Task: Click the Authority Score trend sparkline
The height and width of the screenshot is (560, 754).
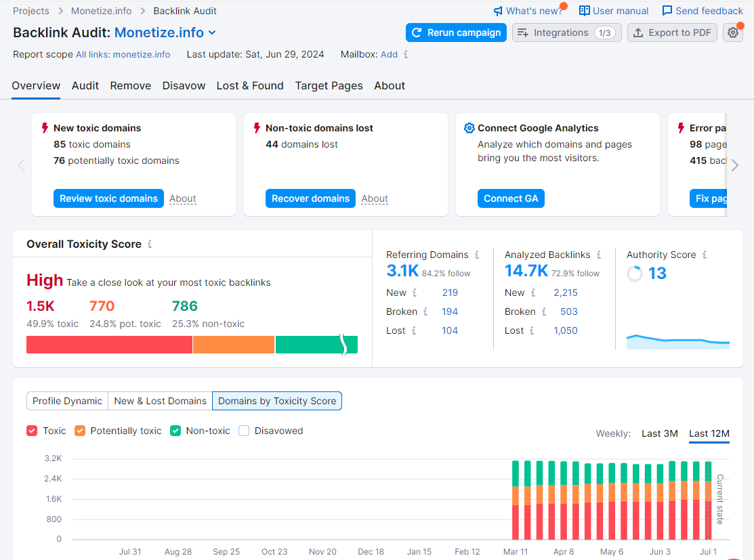Action: pyautogui.click(x=678, y=341)
